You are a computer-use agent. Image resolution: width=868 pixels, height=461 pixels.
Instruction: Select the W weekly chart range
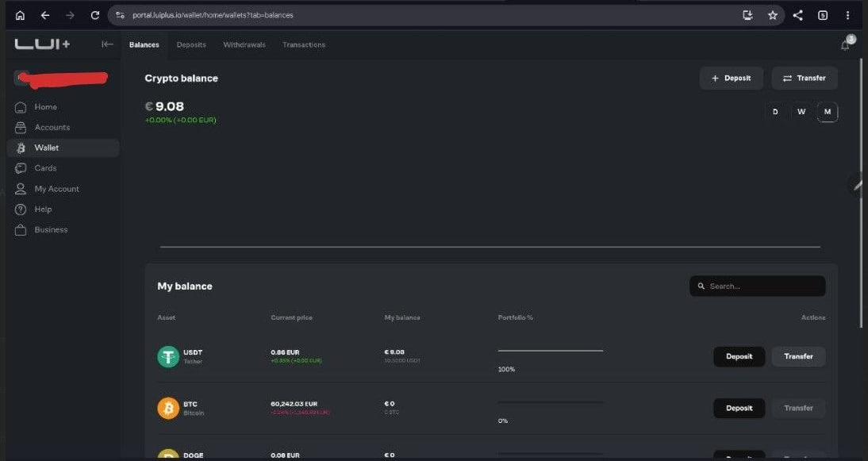pyautogui.click(x=801, y=112)
